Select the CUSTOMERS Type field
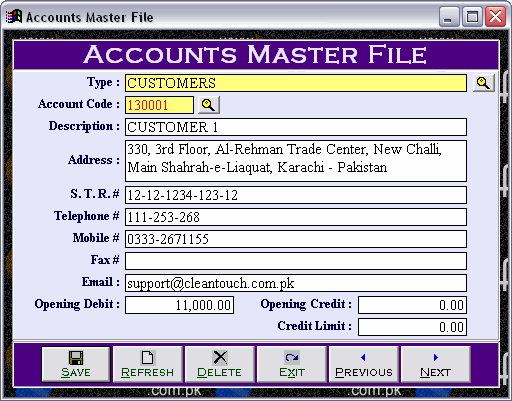The height and width of the screenshot is (401, 512). (296, 83)
